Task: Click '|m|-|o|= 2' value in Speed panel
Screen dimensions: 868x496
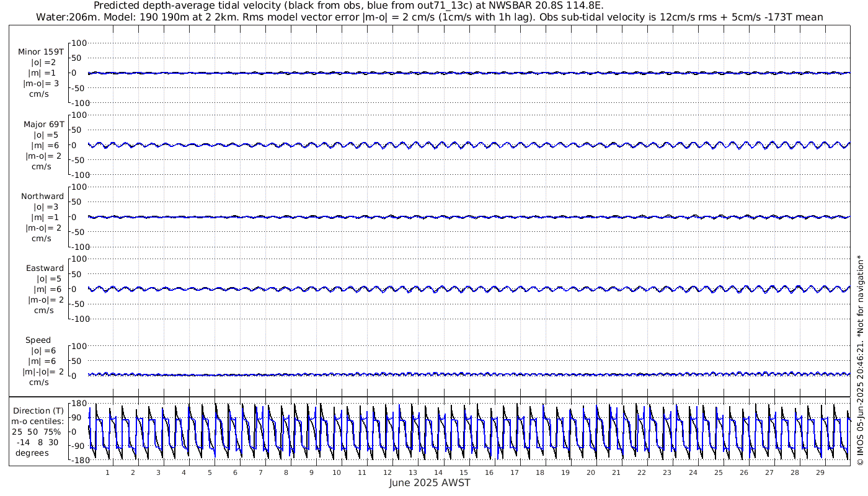Action: [44, 372]
